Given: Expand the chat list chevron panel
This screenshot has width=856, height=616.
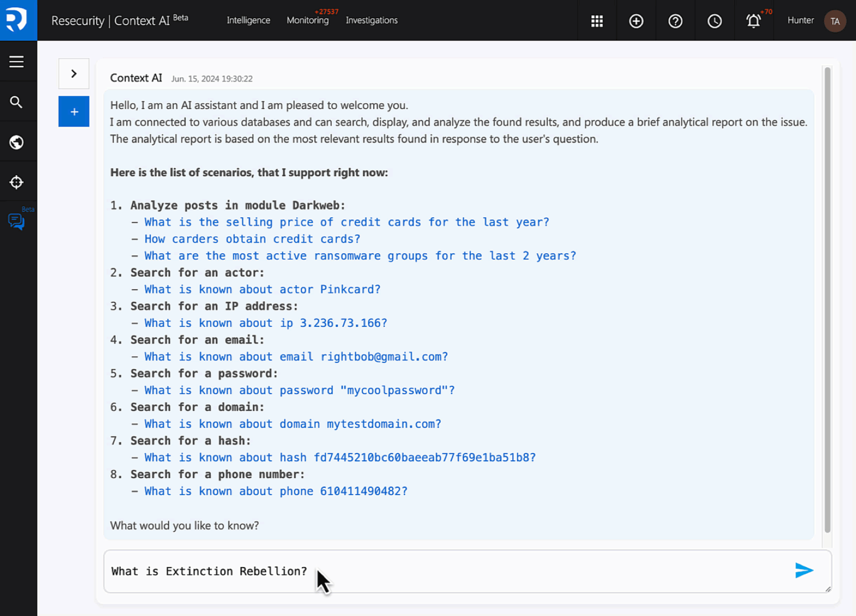Looking at the screenshot, I should click(74, 73).
